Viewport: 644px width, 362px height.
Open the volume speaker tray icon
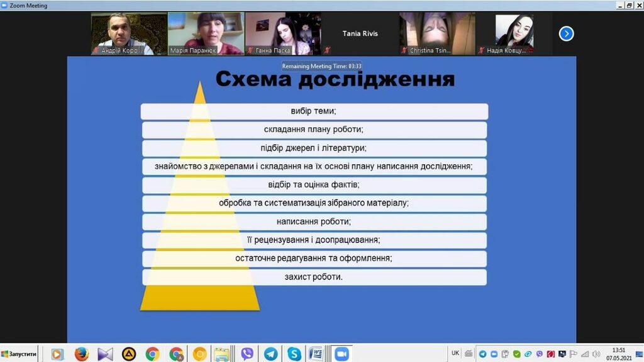coord(596,354)
